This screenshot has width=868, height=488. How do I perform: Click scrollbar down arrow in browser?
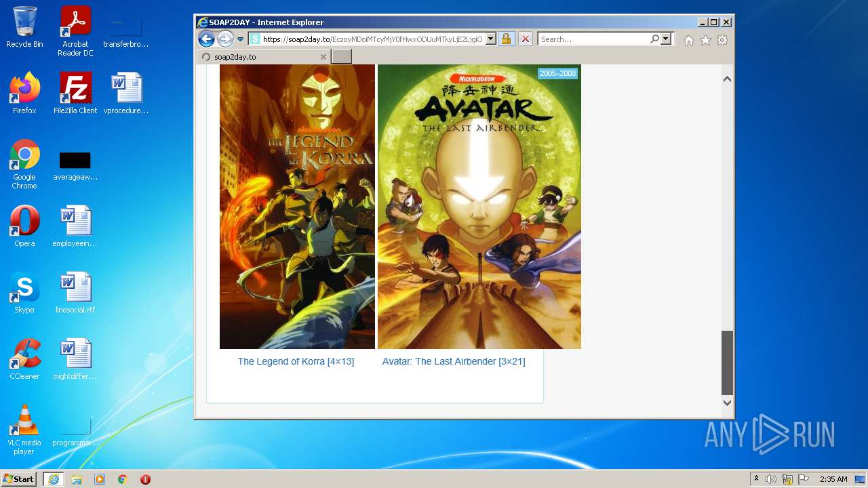click(727, 403)
